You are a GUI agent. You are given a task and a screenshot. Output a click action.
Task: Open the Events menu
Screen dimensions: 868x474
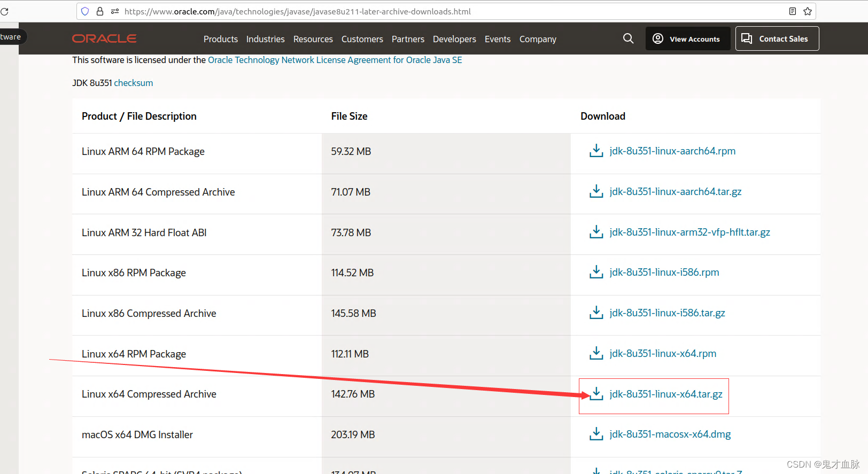[x=498, y=39]
